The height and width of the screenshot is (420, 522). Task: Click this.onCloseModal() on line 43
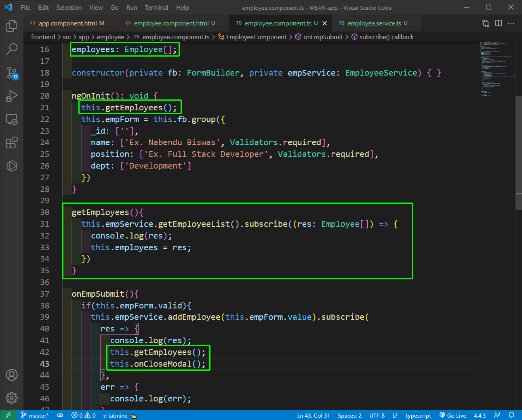click(158, 364)
